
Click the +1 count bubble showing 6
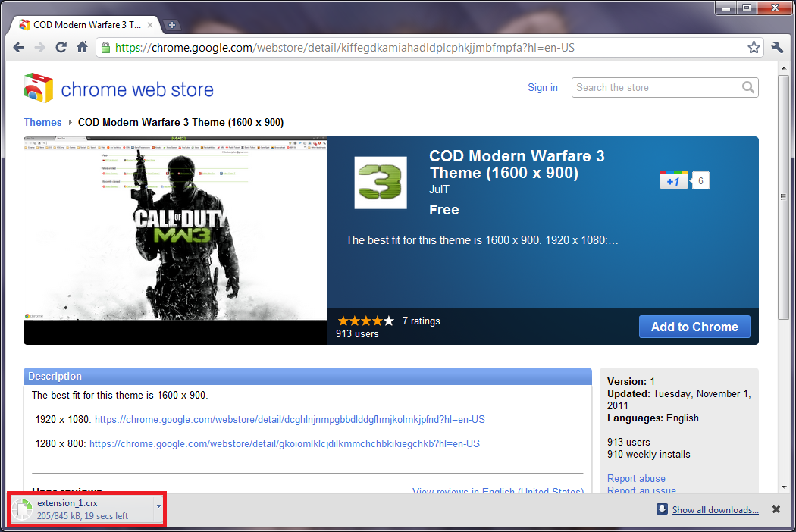tap(700, 180)
